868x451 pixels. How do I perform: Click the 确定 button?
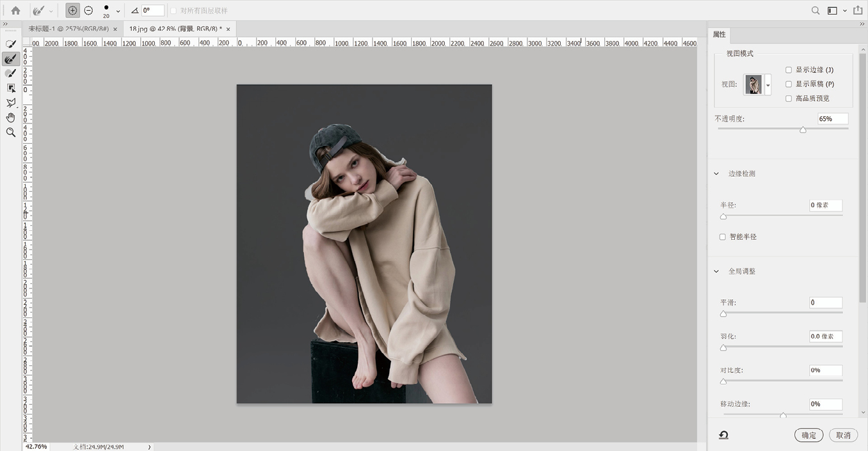(x=808, y=435)
